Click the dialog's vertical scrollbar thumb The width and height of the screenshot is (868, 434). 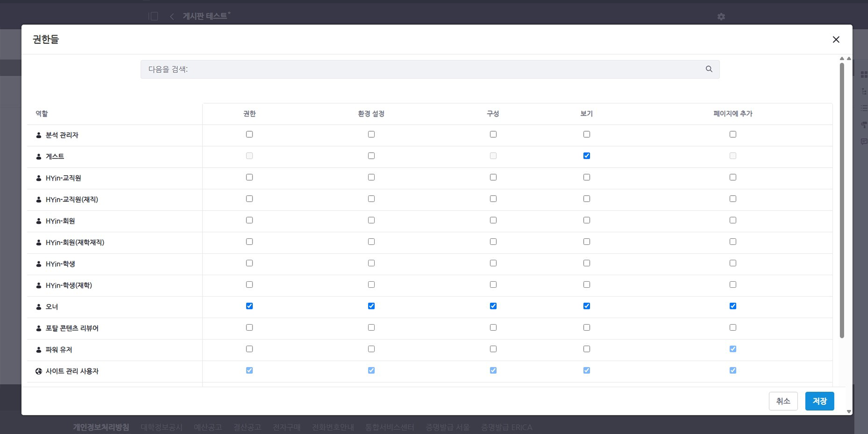coord(842,201)
